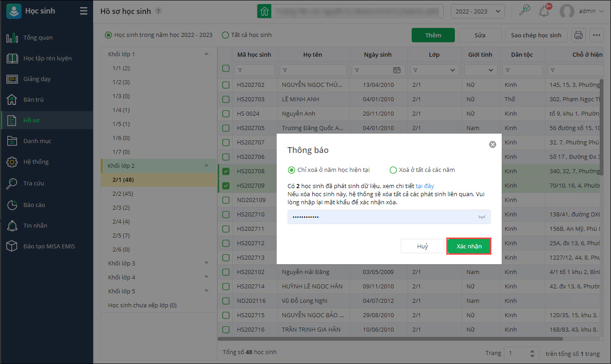The width and height of the screenshot is (611, 364).
Task: Open the three-dots more options button
Action: pos(597,35)
